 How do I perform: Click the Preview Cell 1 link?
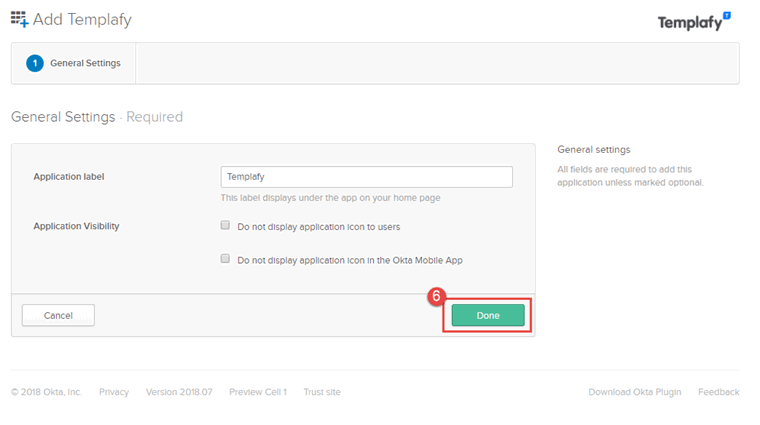(258, 392)
